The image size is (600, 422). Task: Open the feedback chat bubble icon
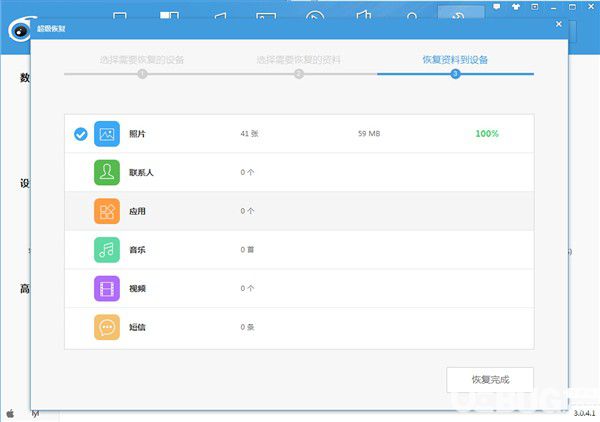point(497,7)
